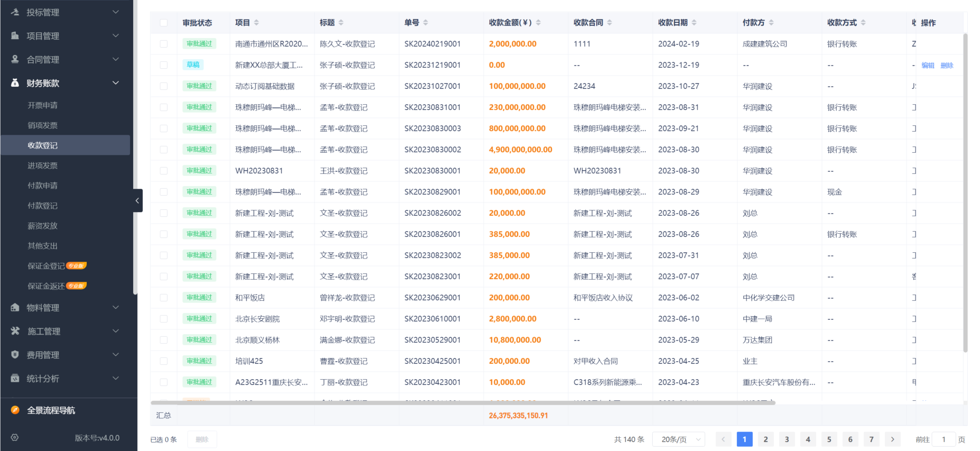Screen dimensions: 980x451
Task: Open 付款申请 in the sidebar
Action: tap(43, 186)
